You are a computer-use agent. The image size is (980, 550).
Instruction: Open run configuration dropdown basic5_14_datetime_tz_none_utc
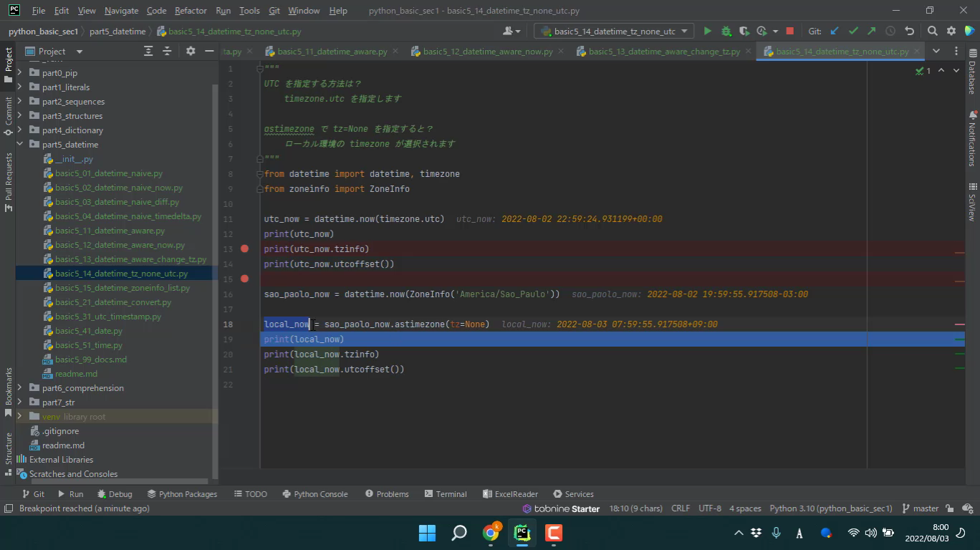point(613,31)
